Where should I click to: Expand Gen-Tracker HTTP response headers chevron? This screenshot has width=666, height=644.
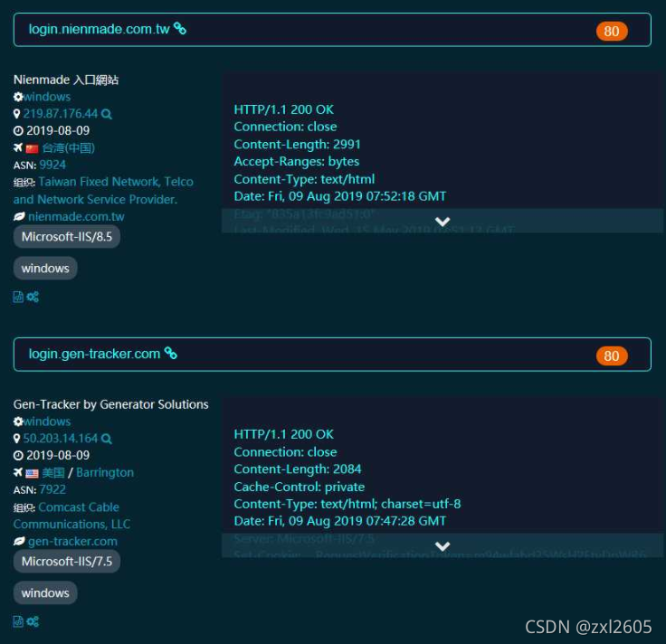tap(442, 546)
